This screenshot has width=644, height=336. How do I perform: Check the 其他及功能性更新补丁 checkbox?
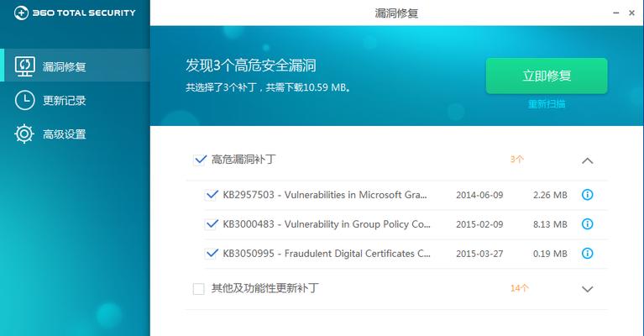click(x=199, y=289)
